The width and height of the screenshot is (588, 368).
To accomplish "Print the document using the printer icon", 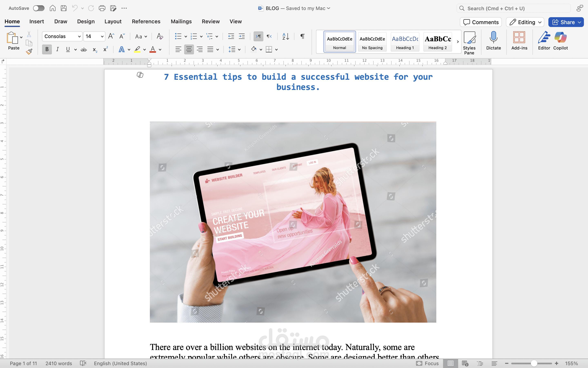I will point(102,8).
